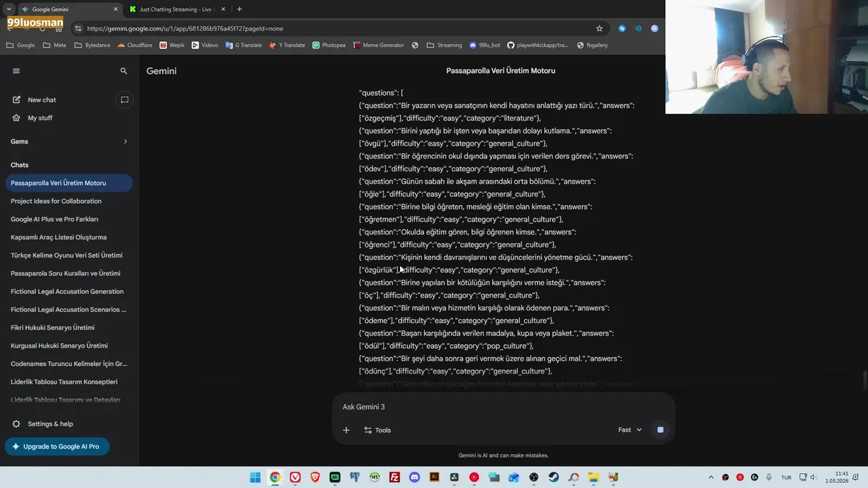Open OBS Studio from the taskbar

[x=534, y=477]
